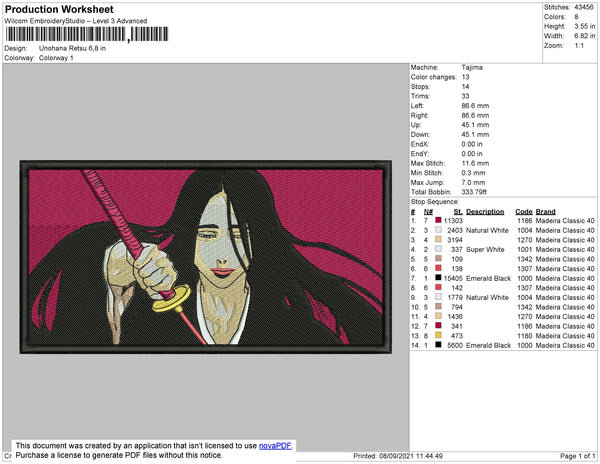600x464 pixels.
Task: Select the black swatch for stop 7, 15405 stitches
Action: (438, 278)
